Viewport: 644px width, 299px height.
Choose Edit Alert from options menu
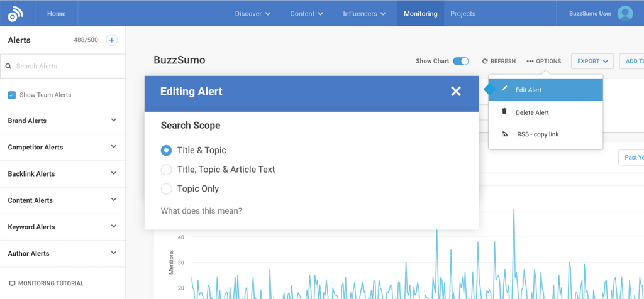point(528,90)
